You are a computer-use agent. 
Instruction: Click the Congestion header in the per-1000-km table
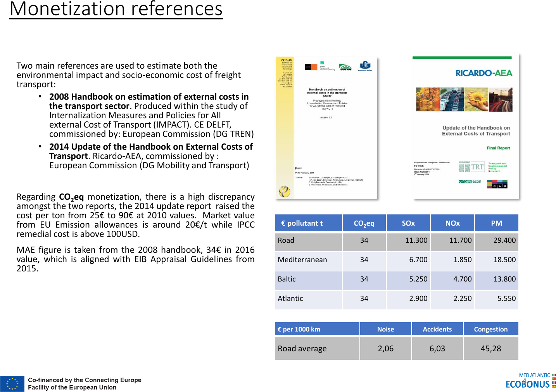point(491,329)
